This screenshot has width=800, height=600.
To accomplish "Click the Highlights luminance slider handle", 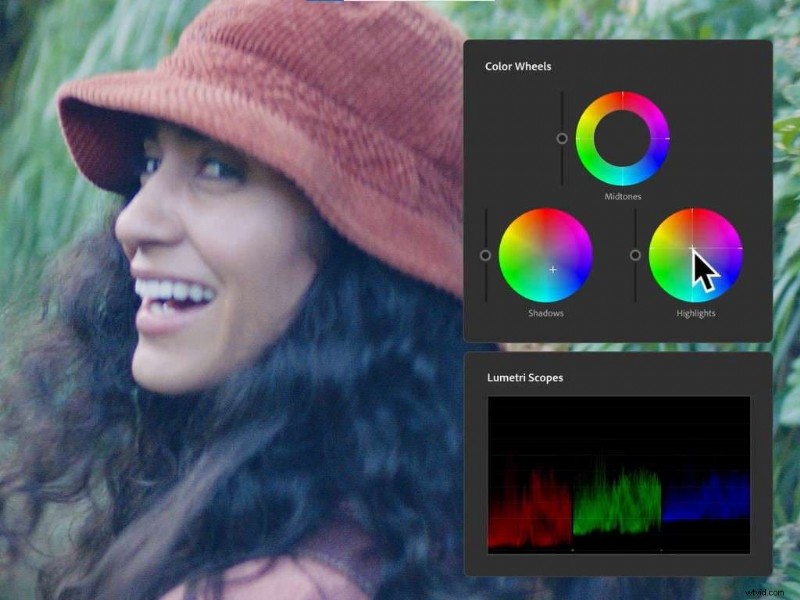I will (x=635, y=257).
